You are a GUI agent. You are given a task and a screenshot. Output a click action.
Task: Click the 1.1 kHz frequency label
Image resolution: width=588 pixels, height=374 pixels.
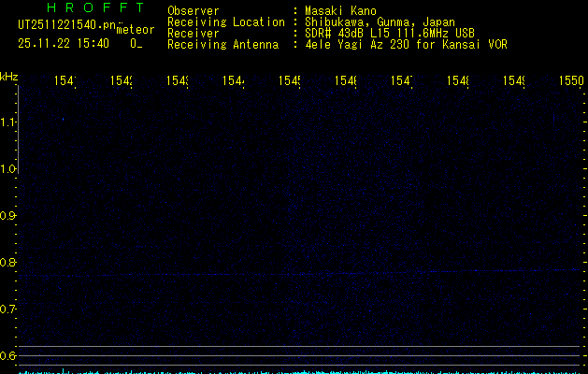click(x=7, y=122)
